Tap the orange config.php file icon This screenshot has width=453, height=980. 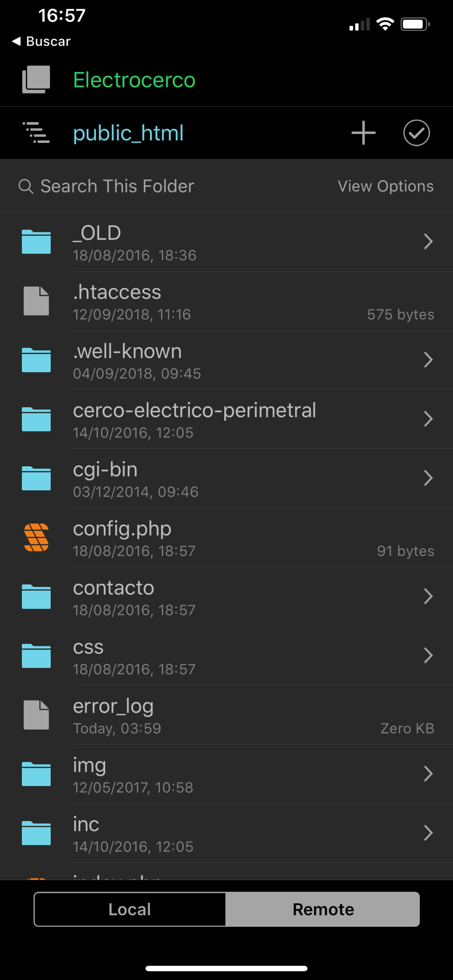[36, 537]
